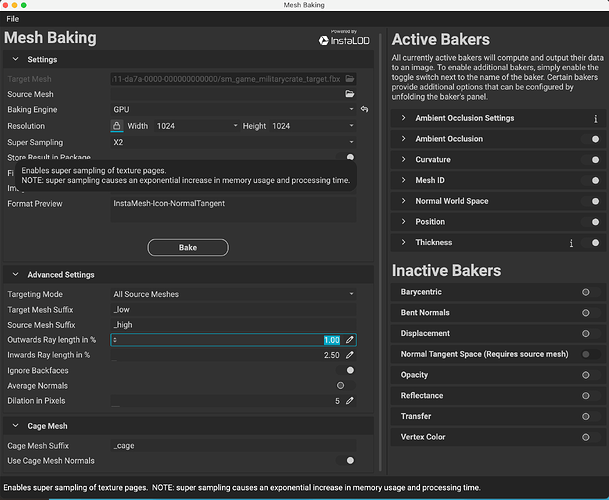The image size is (609, 500).
Task: Open the Targeting Mode dropdown
Action: coord(232,294)
